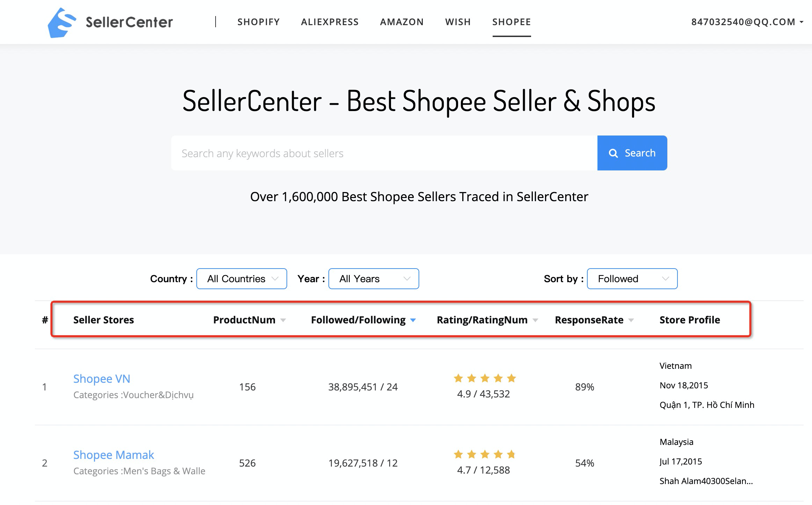Click the blue Search button

pos(632,153)
